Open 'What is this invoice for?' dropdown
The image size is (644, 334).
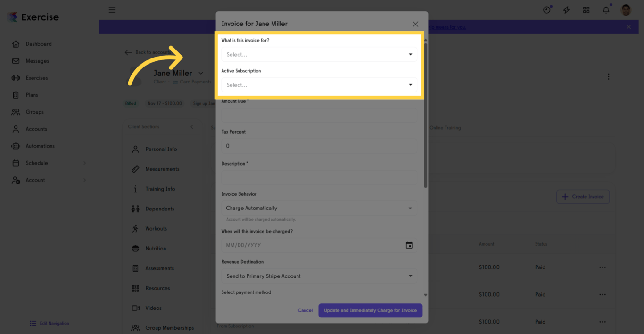pos(319,54)
